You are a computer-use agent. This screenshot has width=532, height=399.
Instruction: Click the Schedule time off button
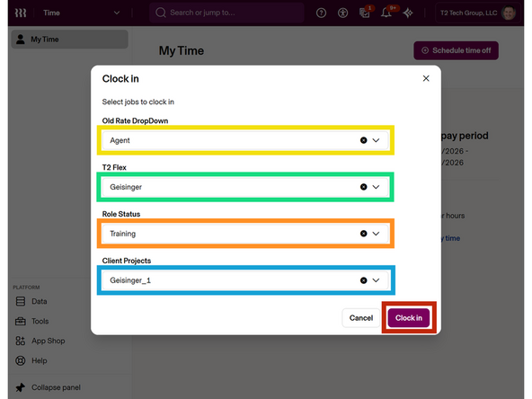(456, 50)
